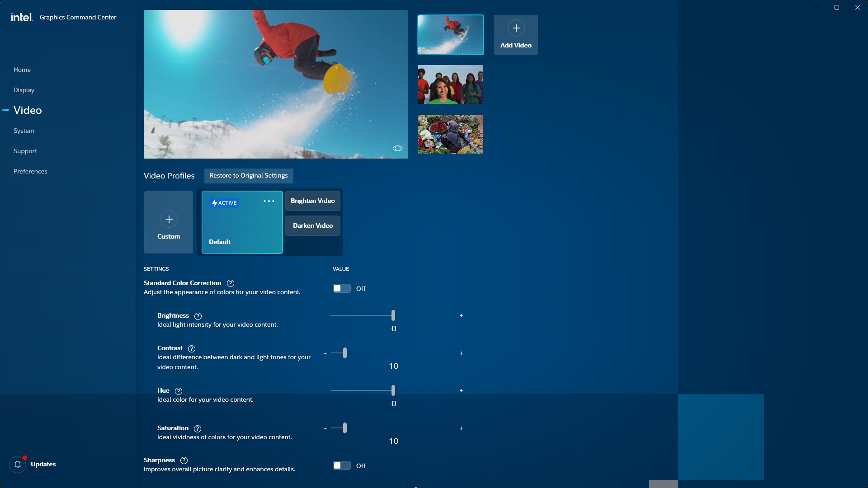Toggle the preview comparison eye icon
868x488 pixels.
pos(398,148)
